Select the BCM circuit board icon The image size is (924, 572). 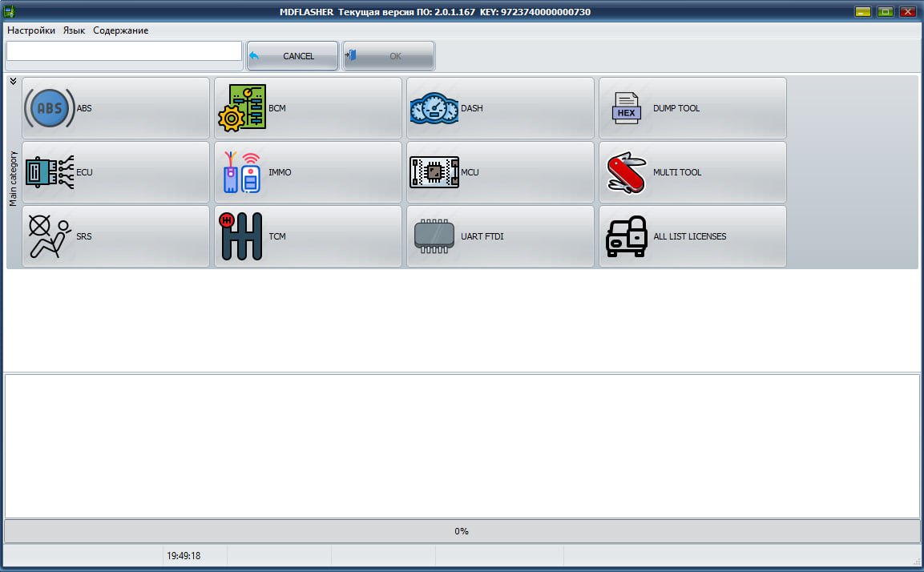(241, 107)
